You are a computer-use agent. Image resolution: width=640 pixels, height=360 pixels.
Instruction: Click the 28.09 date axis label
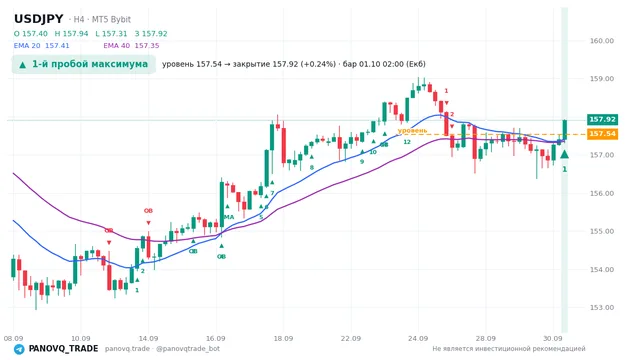click(486, 338)
